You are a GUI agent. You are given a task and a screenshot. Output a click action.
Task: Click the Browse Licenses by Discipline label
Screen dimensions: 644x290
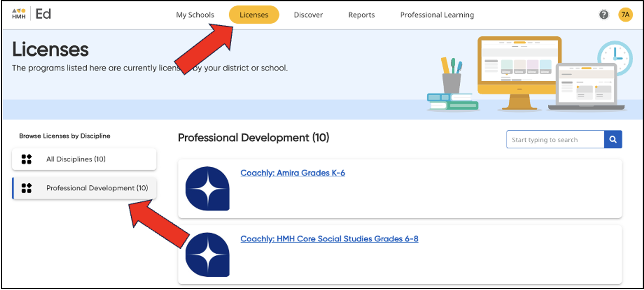64,136
